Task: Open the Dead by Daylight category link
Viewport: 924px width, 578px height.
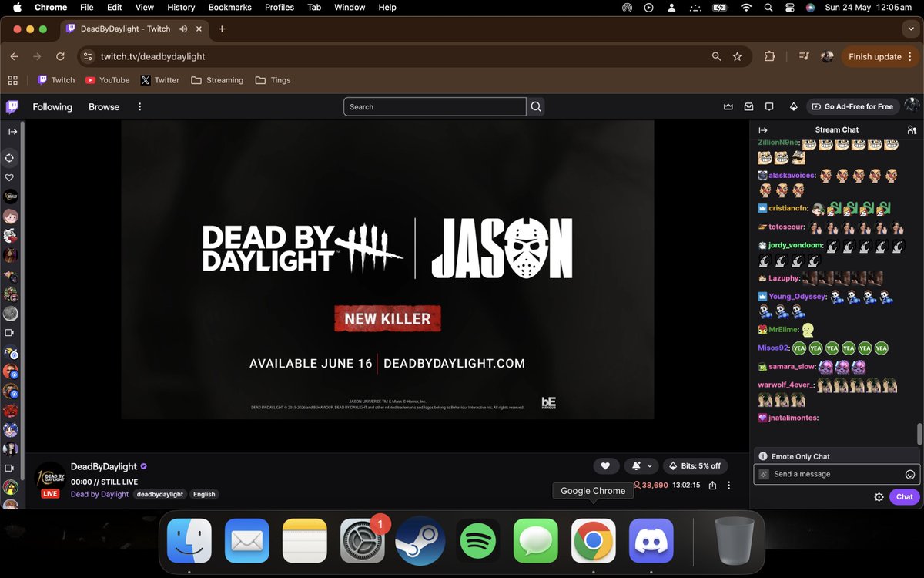Action: point(99,494)
